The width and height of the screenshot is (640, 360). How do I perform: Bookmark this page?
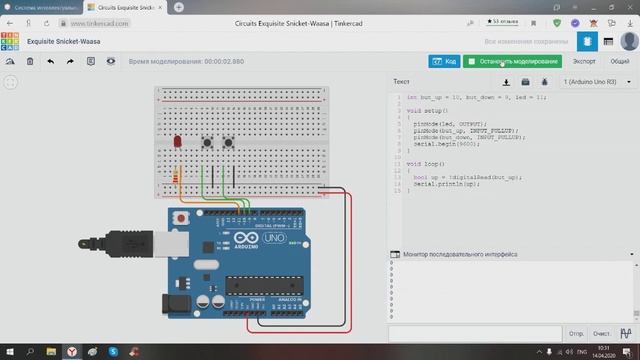[x=533, y=23]
